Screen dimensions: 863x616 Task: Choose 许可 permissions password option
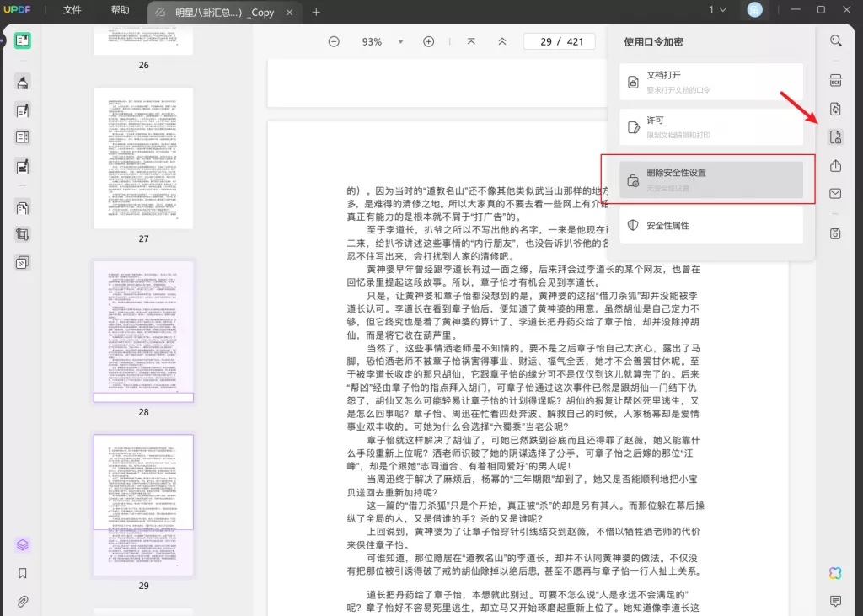coord(711,126)
